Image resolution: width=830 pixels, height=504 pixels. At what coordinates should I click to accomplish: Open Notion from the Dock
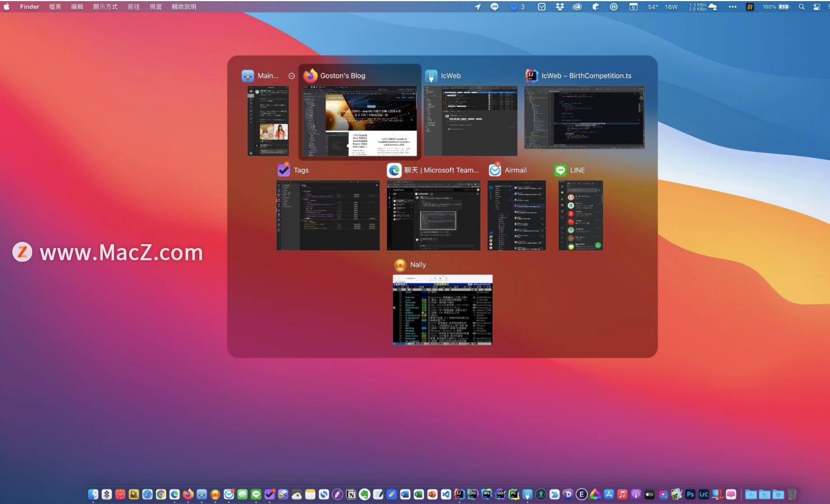click(x=351, y=494)
